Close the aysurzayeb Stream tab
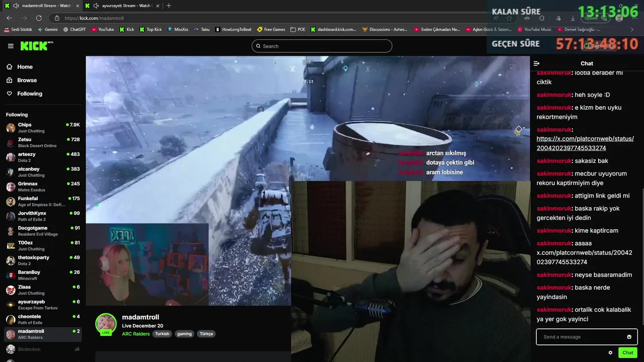Image resolution: width=644 pixels, height=362 pixels. 157,6
